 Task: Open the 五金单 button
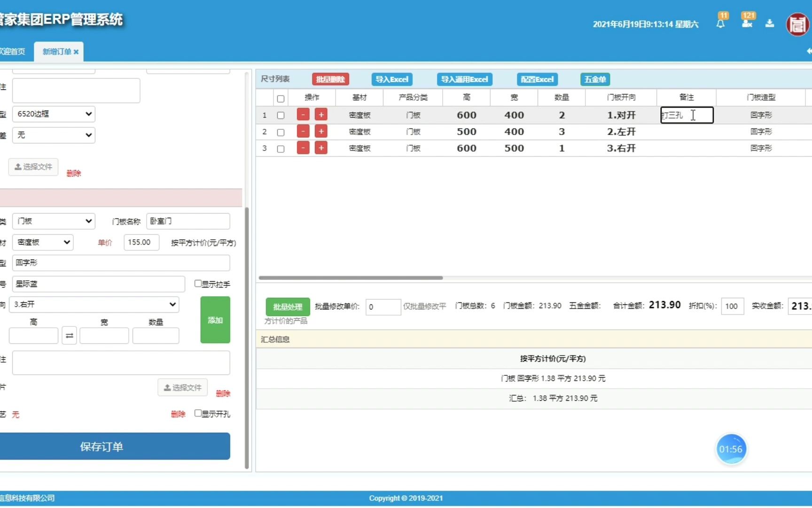coord(595,79)
